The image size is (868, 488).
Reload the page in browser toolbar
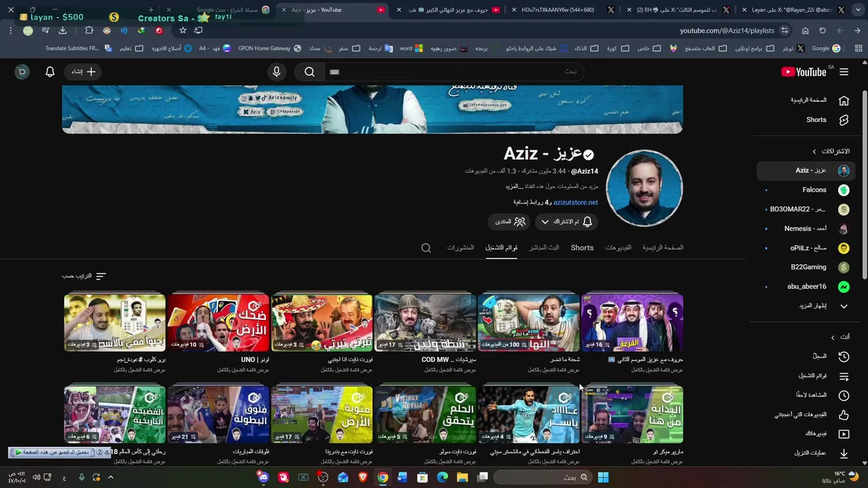(823, 30)
